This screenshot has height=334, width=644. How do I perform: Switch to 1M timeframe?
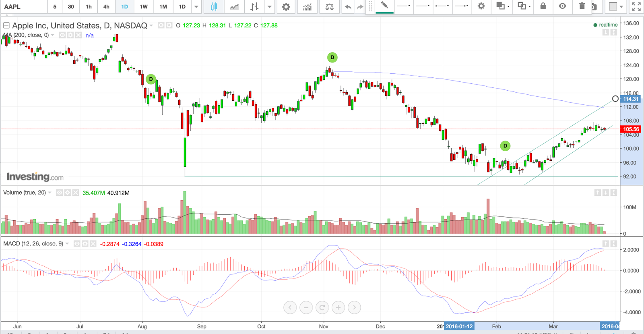(163, 6)
